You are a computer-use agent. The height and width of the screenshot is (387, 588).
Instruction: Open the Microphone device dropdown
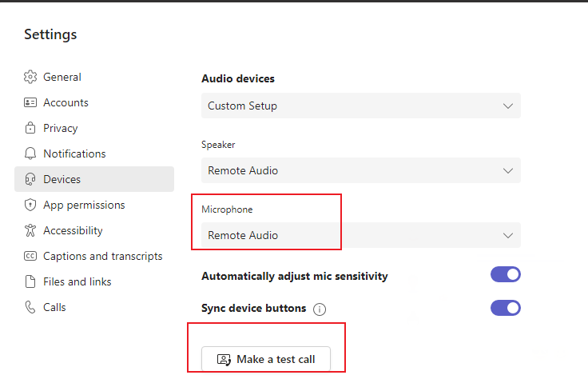pyautogui.click(x=360, y=235)
